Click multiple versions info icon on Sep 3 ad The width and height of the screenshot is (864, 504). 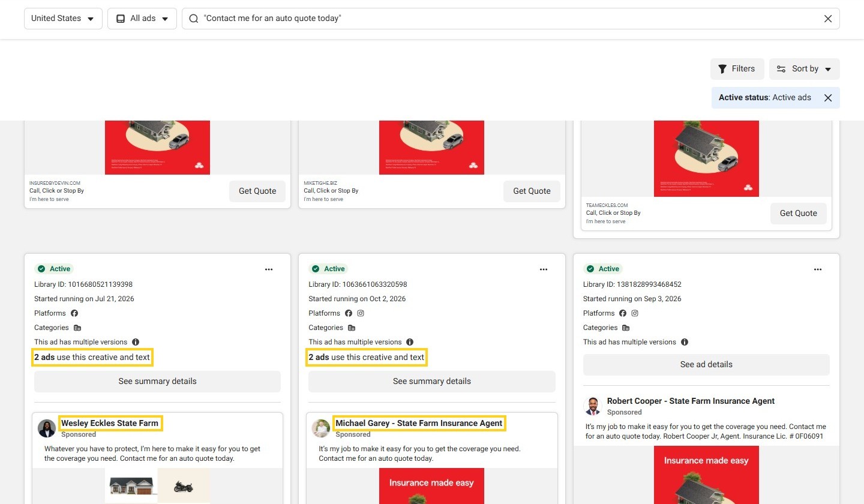point(685,342)
